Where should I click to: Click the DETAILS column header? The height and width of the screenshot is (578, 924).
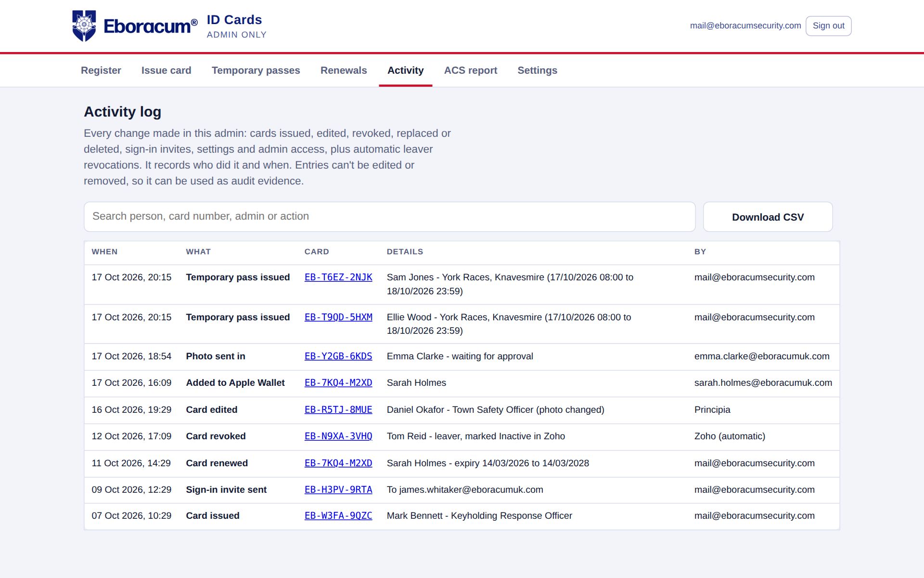pyautogui.click(x=405, y=252)
